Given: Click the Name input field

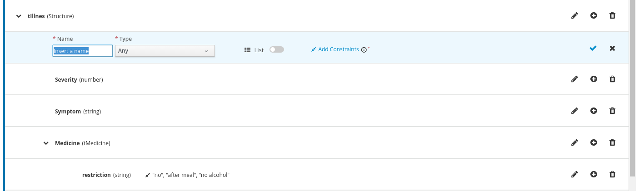Looking at the screenshot, I should click(x=83, y=51).
